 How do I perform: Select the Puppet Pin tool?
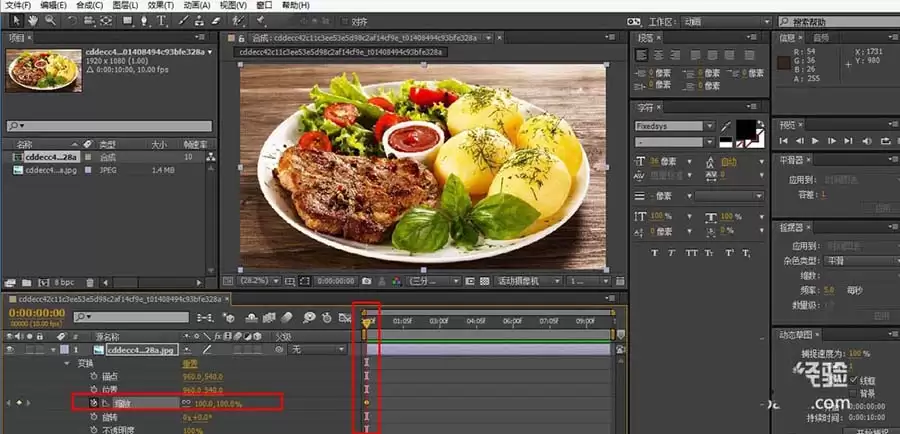262,21
